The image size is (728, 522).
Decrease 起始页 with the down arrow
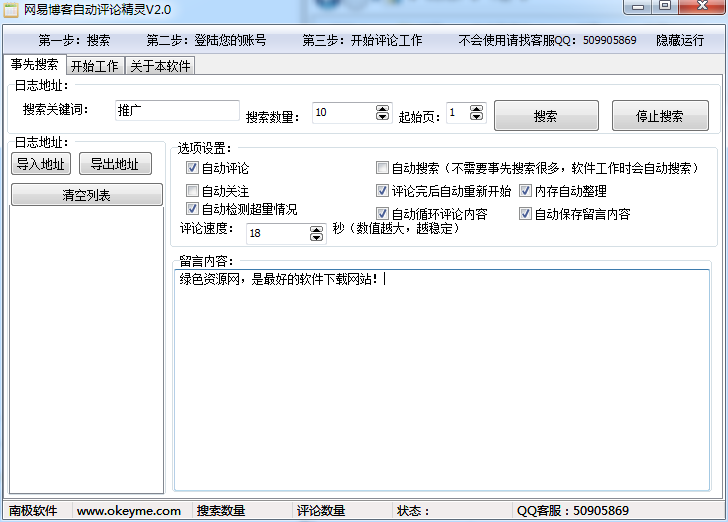pyautogui.click(x=477, y=116)
